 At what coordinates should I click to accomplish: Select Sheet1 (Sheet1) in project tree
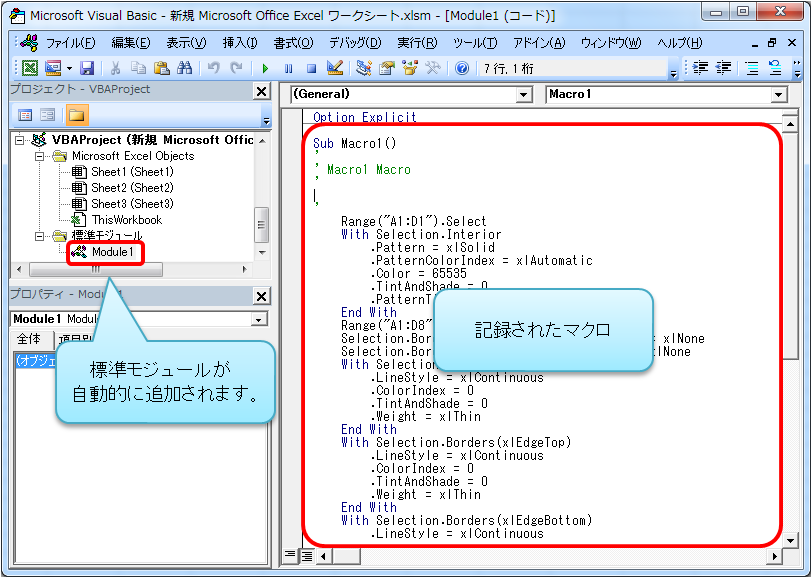(132, 172)
